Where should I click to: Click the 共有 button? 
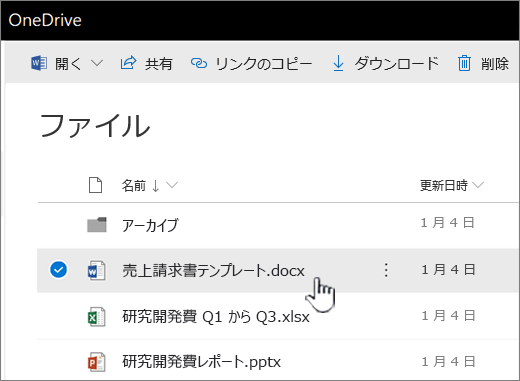[x=158, y=64]
